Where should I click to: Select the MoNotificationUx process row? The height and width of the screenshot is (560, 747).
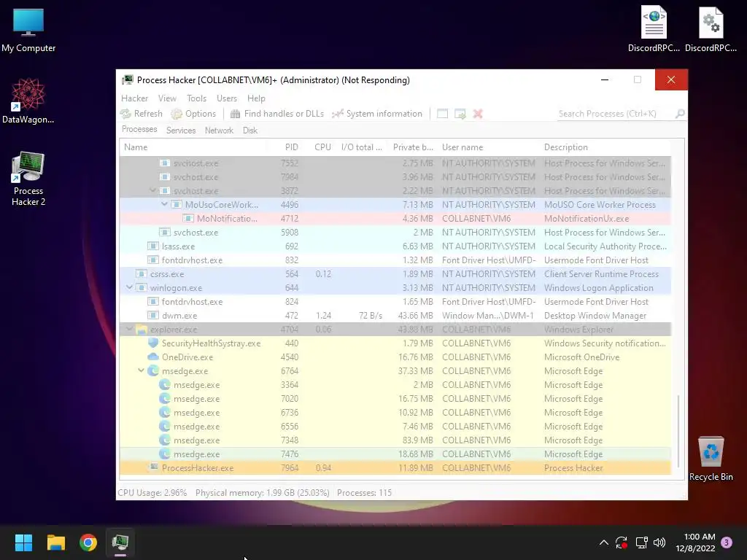(x=395, y=219)
